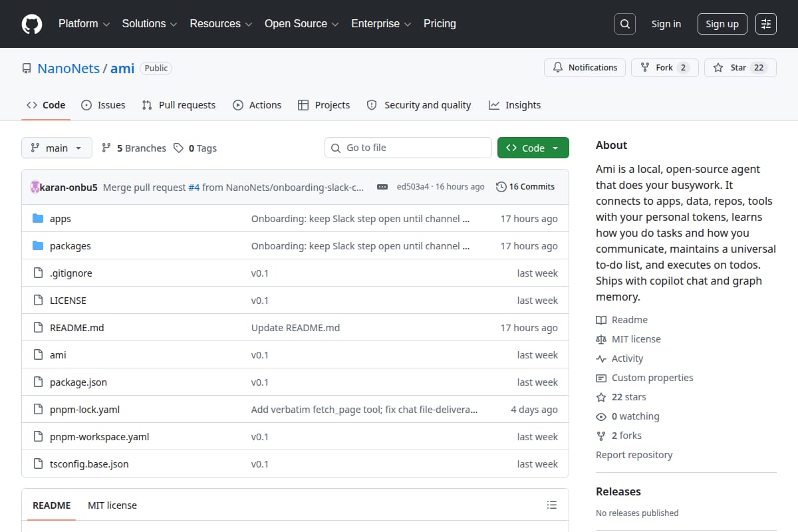Click the README.md file icon
The width and height of the screenshot is (798, 532).
(38, 328)
